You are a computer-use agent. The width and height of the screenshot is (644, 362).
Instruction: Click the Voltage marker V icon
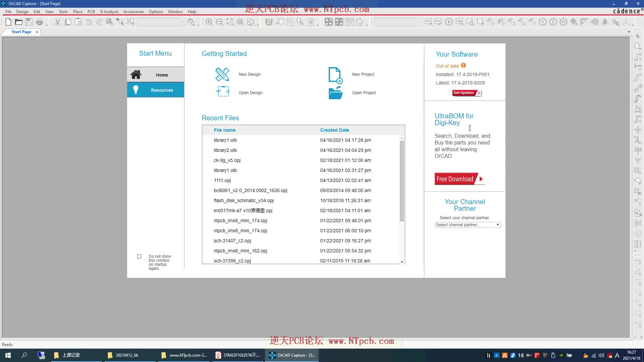(x=543, y=22)
